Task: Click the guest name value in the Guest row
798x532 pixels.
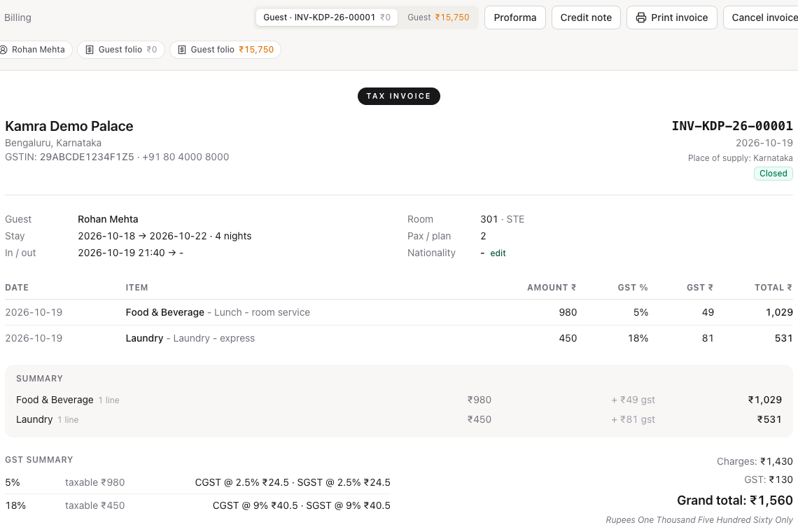Action: [x=108, y=219]
